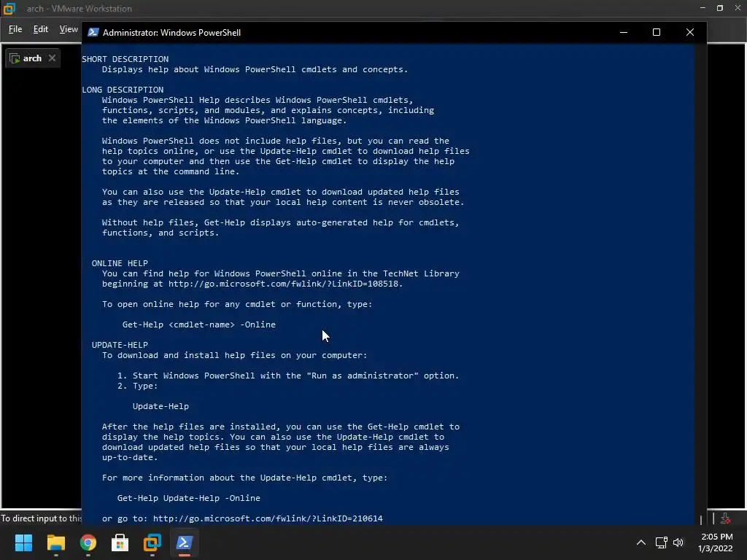Click the 'To direct input to this' status text
Image resolution: width=747 pixels, height=560 pixels.
(x=41, y=518)
